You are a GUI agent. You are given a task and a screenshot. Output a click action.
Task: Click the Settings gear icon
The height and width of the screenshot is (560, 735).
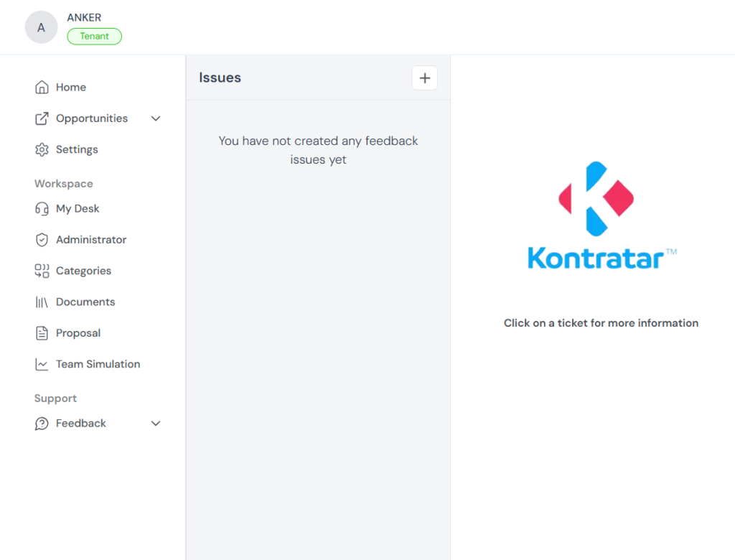pos(42,149)
